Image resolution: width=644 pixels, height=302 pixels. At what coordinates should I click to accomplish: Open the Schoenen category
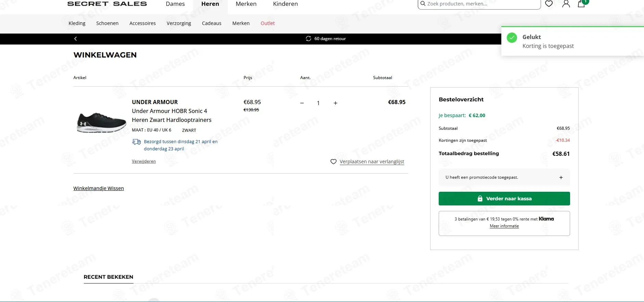pos(107,23)
